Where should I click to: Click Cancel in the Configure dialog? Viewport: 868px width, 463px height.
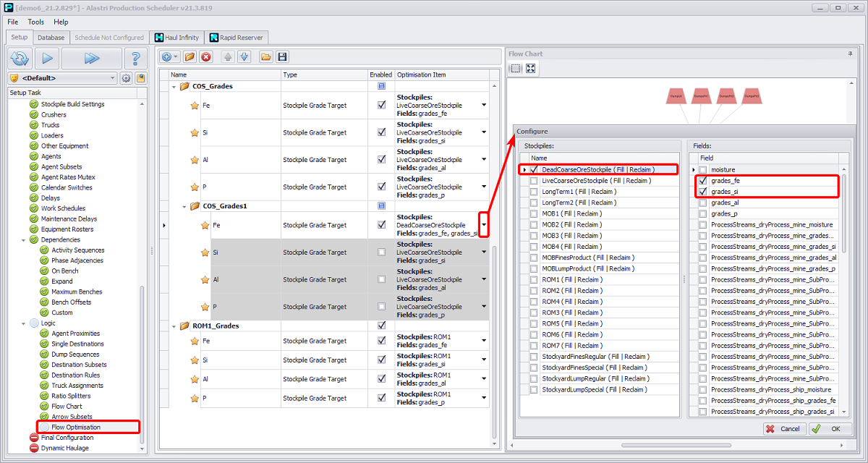click(x=784, y=429)
